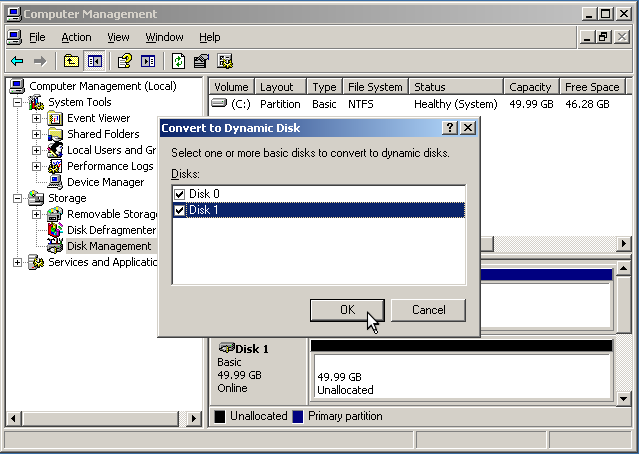The width and height of the screenshot is (639, 454).
Task: Click the Device Manager tree icon
Action: coord(55,182)
